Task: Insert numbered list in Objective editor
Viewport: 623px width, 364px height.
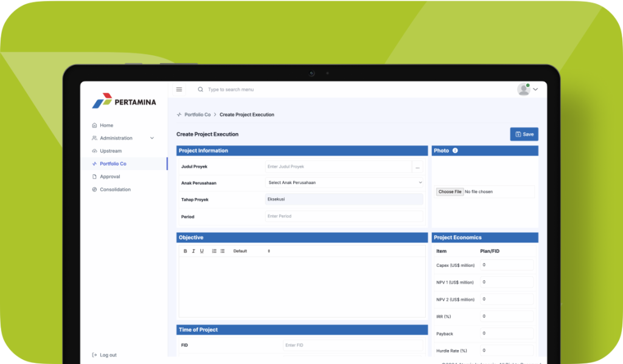Action: pos(214,251)
